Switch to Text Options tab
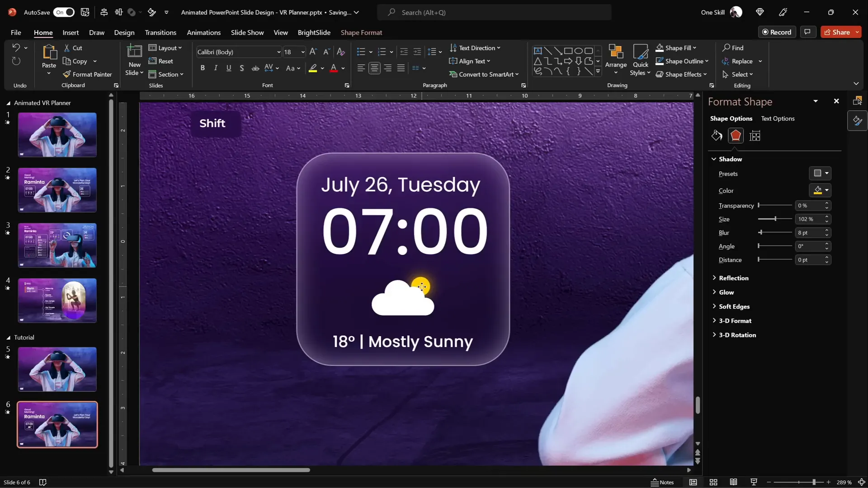The width and height of the screenshot is (868, 488). click(778, 118)
